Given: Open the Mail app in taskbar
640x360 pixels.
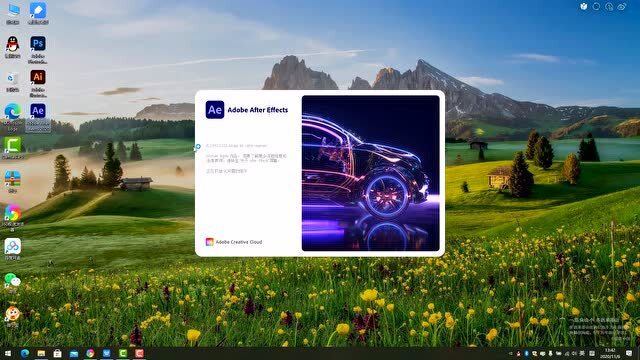Looking at the screenshot, I should coord(73,353).
